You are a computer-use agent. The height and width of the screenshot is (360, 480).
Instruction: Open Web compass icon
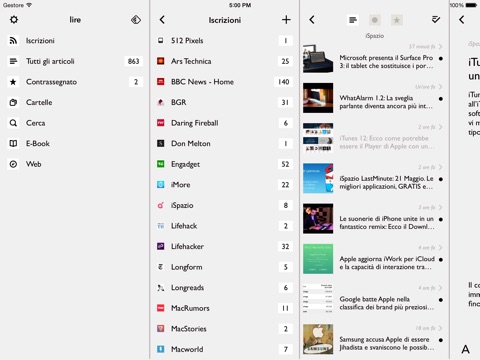pyautogui.click(x=13, y=164)
